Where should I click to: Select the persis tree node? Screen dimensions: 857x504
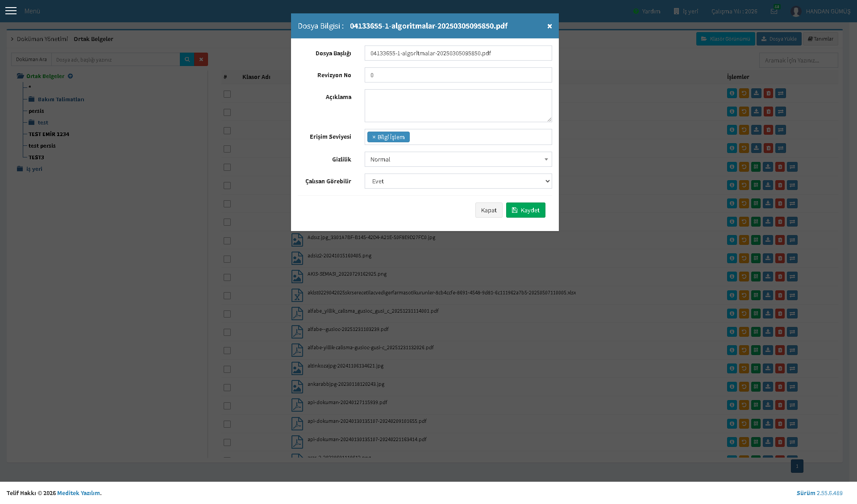pyautogui.click(x=36, y=111)
